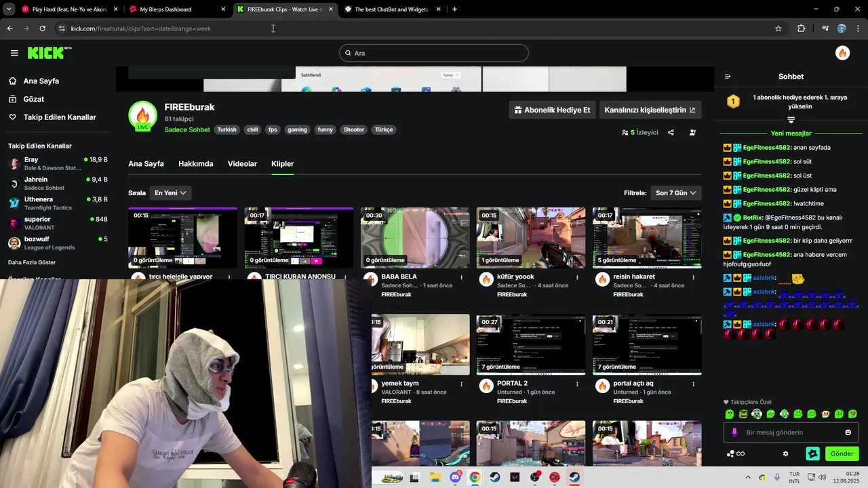
Task: Open Eray's channel in the sidebar
Action: 58,163
